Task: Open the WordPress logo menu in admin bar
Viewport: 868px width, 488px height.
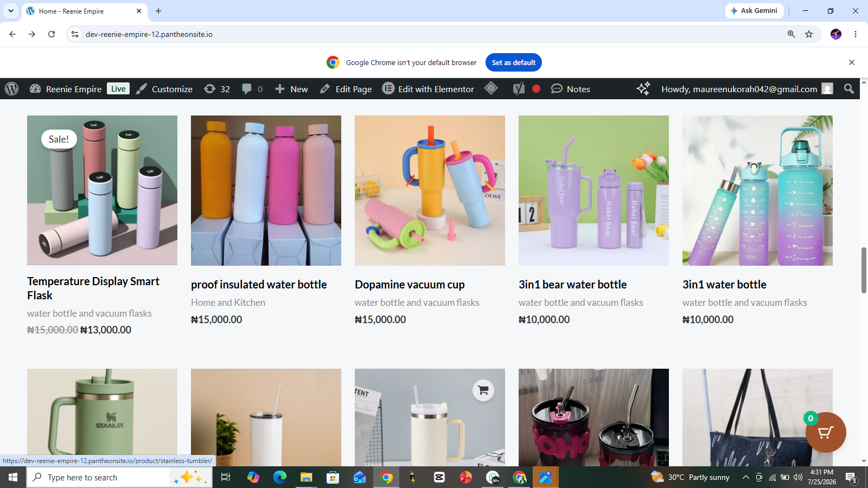Action: point(11,89)
